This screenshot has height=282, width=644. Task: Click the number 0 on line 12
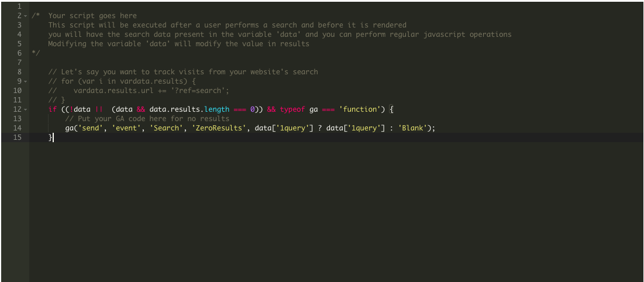(253, 109)
